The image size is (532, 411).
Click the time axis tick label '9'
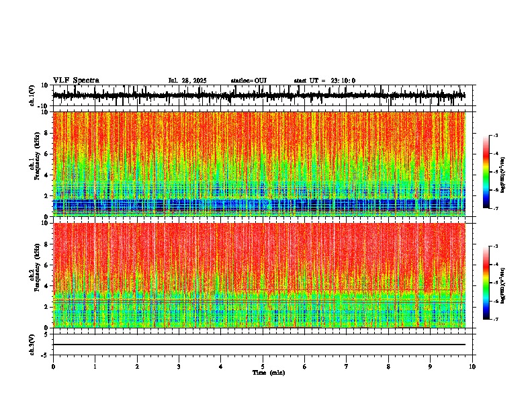(430, 367)
